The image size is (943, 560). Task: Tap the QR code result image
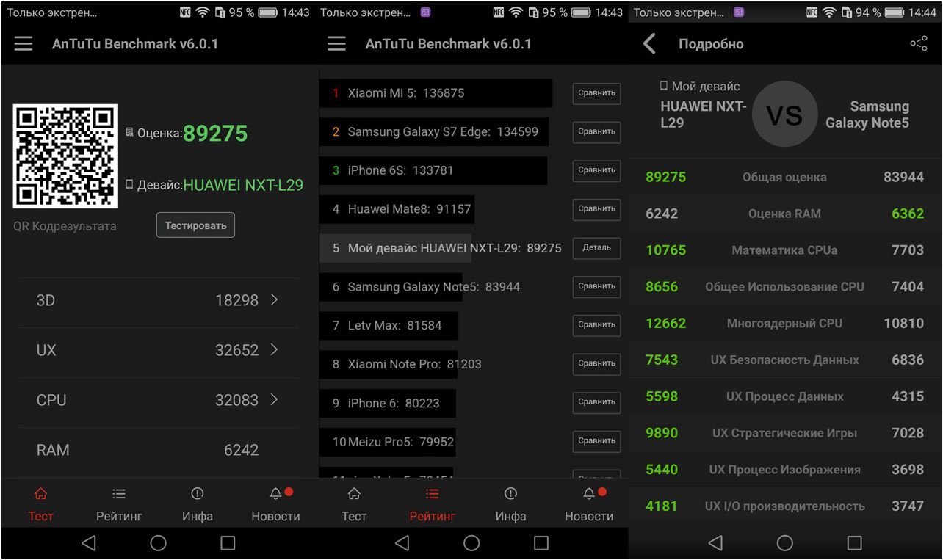[65, 156]
